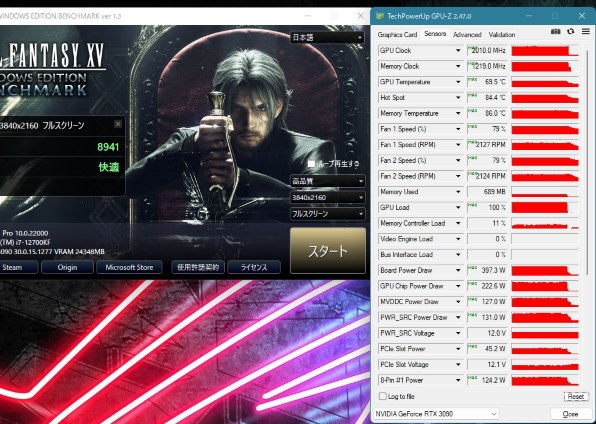596x424 pixels.
Task: Expand the MVDDC Power Draw dropdown arrow
Action: click(x=458, y=302)
